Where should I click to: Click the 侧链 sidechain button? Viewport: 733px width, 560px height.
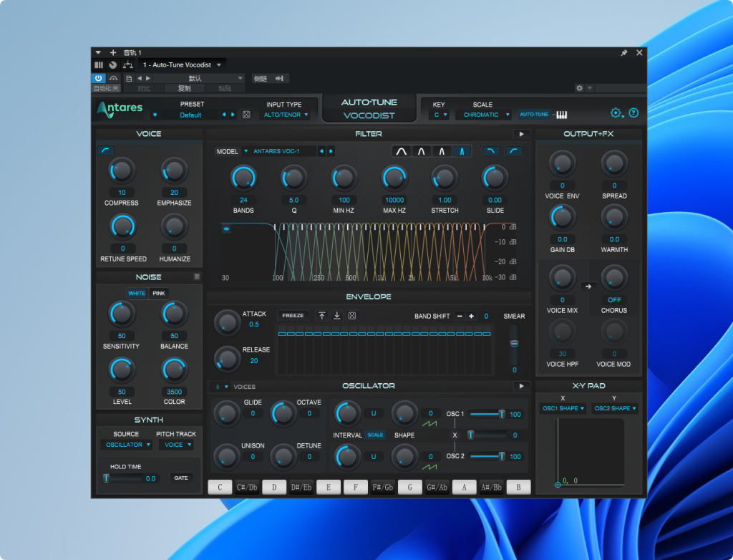(x=260, y=79)
